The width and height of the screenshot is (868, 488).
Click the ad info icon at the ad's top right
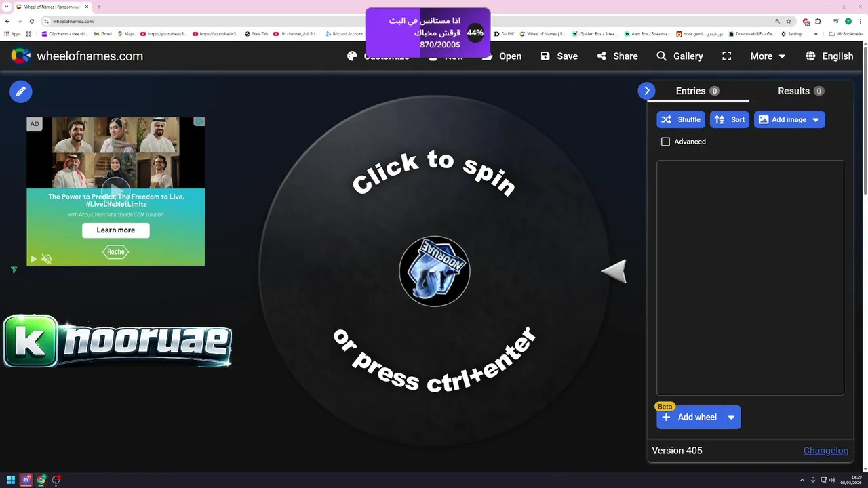[x=199, y=122]
